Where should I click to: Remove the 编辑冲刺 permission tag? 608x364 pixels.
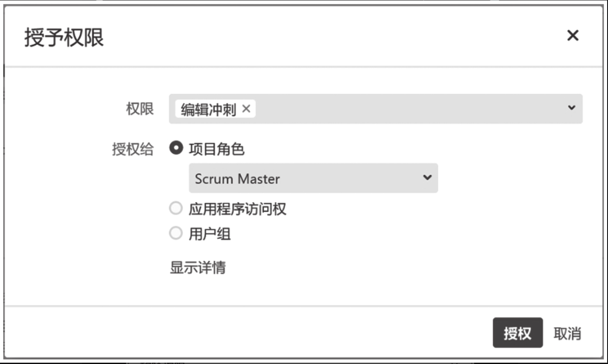click(x=246, y=109)
